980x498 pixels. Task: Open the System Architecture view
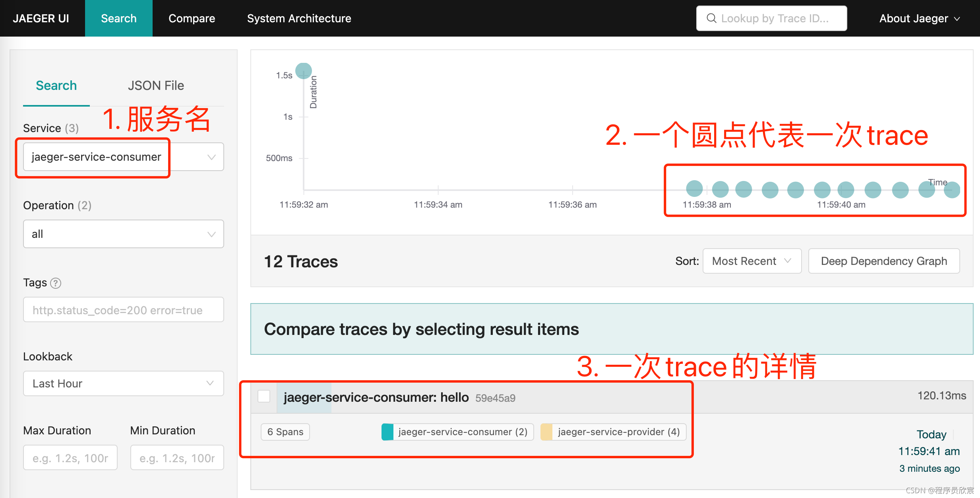click(x=299, y=18)
